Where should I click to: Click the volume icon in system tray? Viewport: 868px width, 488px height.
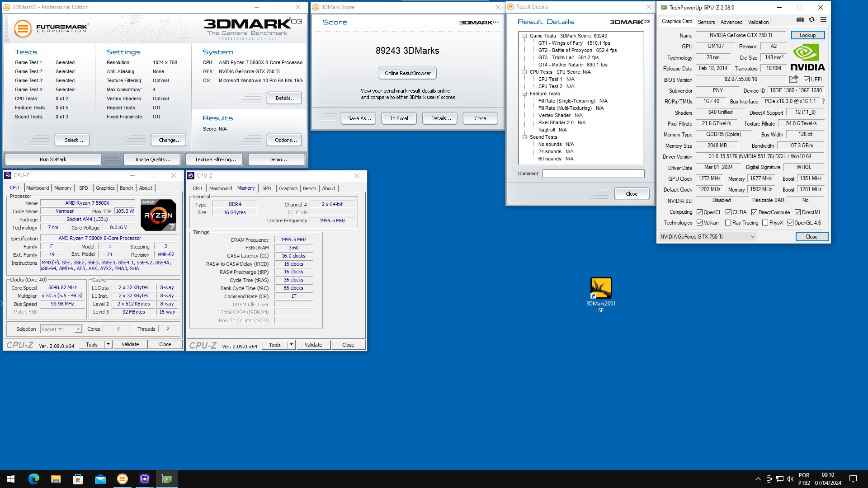tap(790, 479)
